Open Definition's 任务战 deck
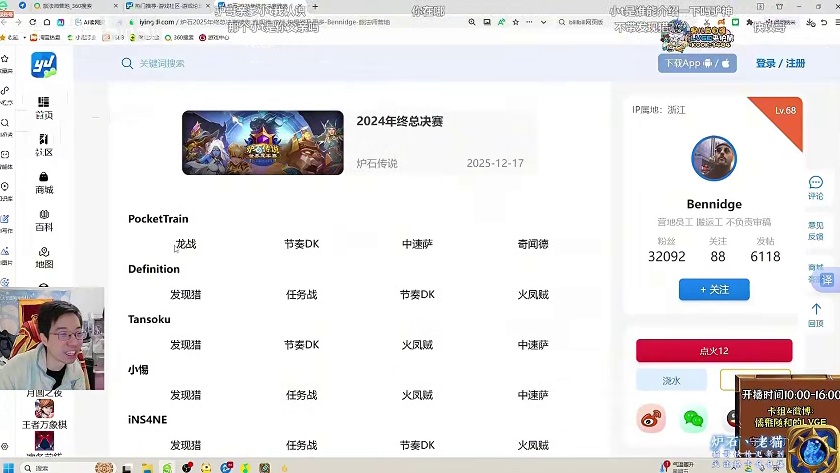The image size is (840, 473). click(x=302, y=295)
